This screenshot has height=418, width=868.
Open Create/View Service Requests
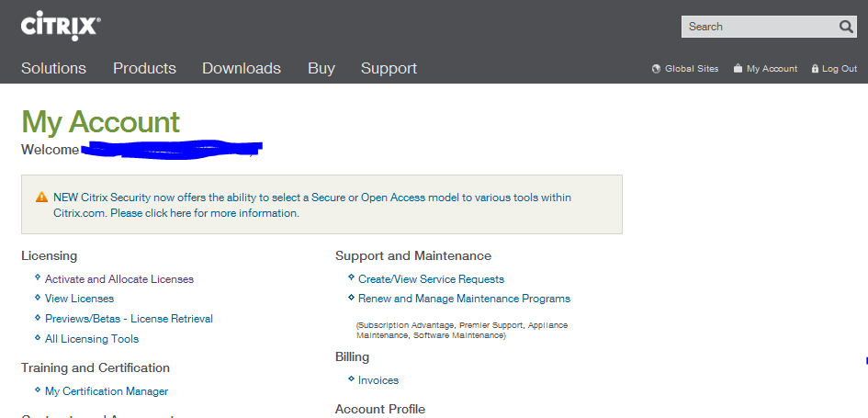coord(431,279)
